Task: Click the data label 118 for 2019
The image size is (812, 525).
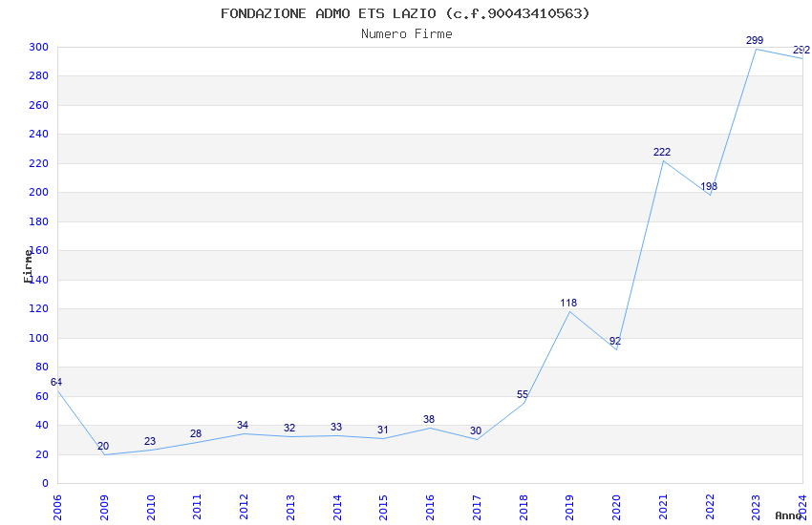Action: click(x=568, y=304)
